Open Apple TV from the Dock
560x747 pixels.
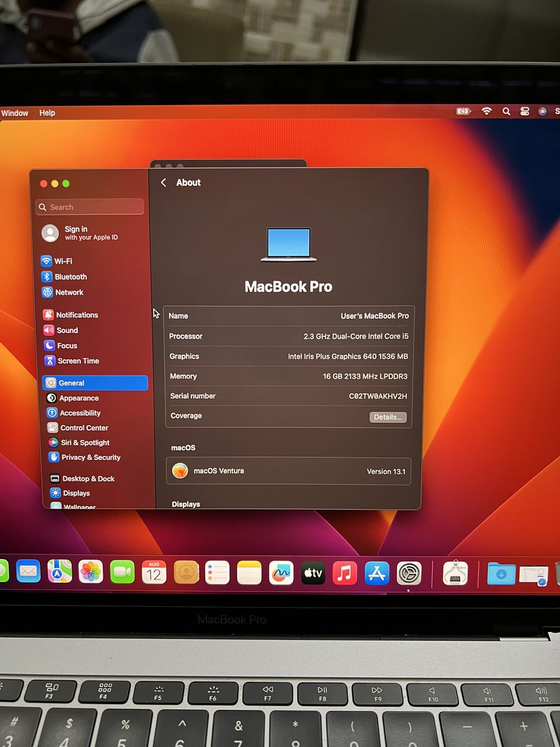coord(313,573)
